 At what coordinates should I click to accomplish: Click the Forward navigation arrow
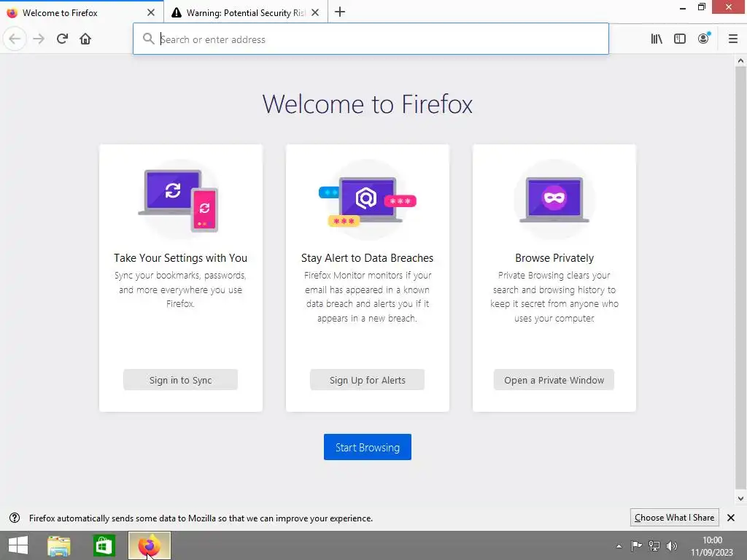pyautogui.click(x=39, y=39)
